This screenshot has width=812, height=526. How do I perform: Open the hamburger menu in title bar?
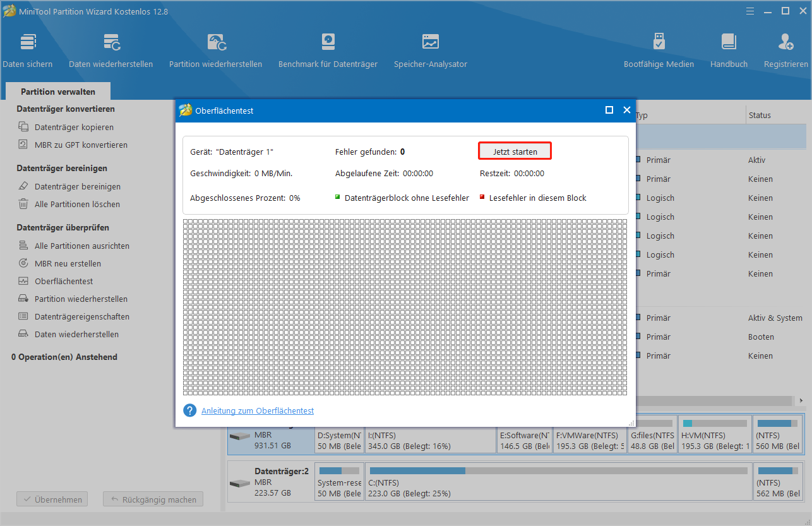750,11
